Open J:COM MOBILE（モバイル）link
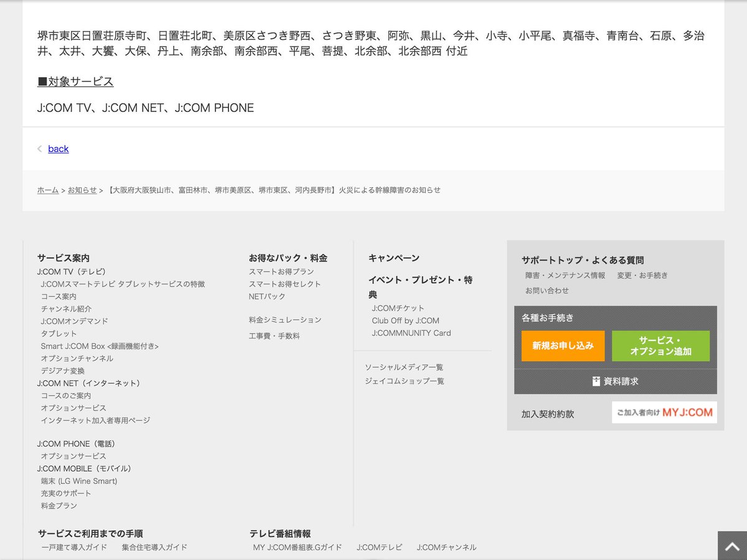 point(85,469)
